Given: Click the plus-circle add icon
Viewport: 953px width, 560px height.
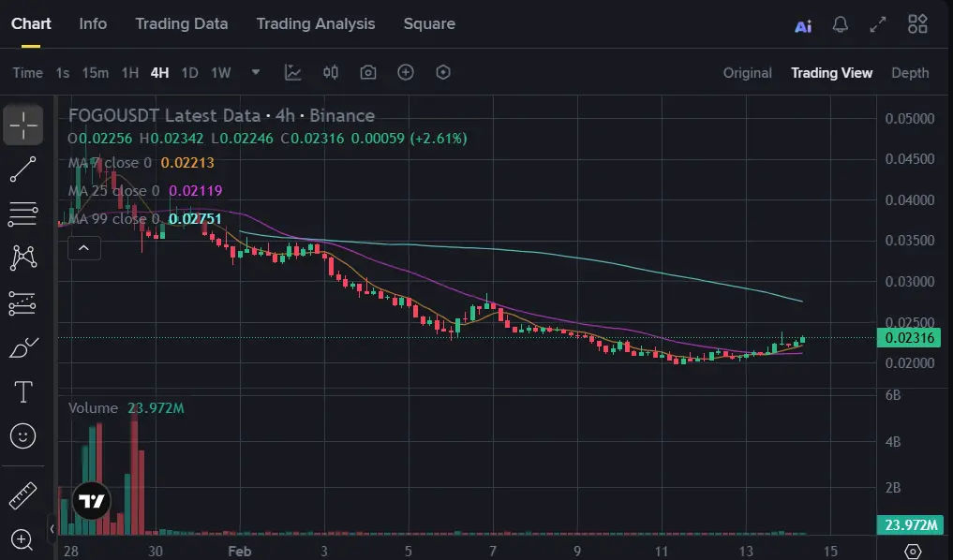Looking at the screenshot, I should (x=406, y=73).
